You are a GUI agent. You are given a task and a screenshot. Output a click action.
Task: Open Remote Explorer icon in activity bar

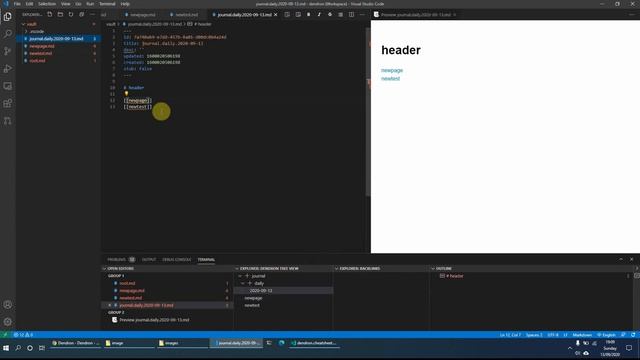[x=8, y=86]
